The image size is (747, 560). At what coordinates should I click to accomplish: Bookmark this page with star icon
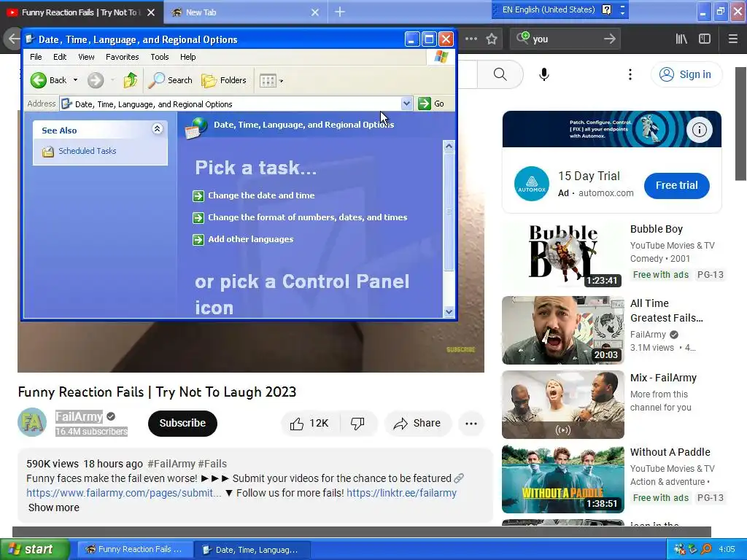click(x=492, y=39)
